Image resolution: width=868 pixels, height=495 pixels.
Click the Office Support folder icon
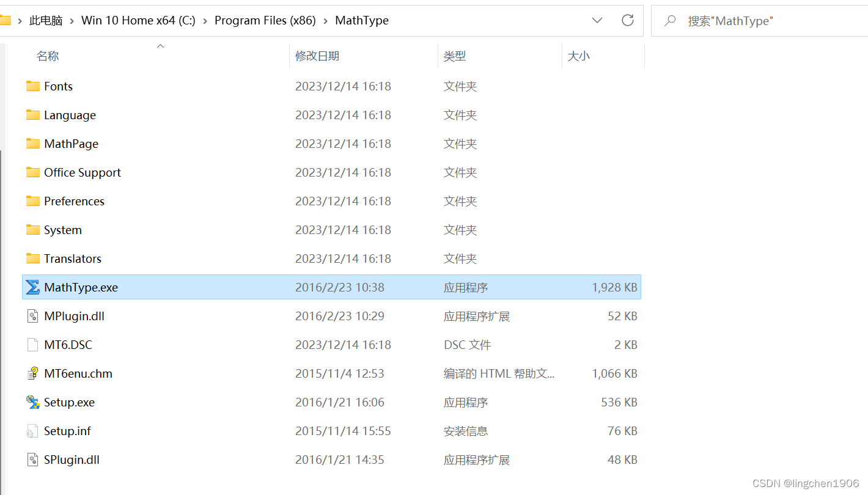point(33,172)
